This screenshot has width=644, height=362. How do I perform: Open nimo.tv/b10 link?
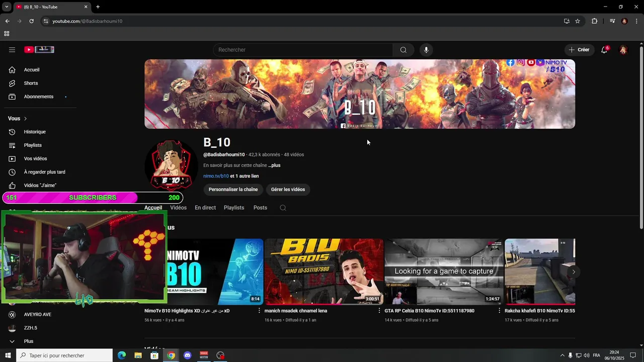tap(216, 176)
